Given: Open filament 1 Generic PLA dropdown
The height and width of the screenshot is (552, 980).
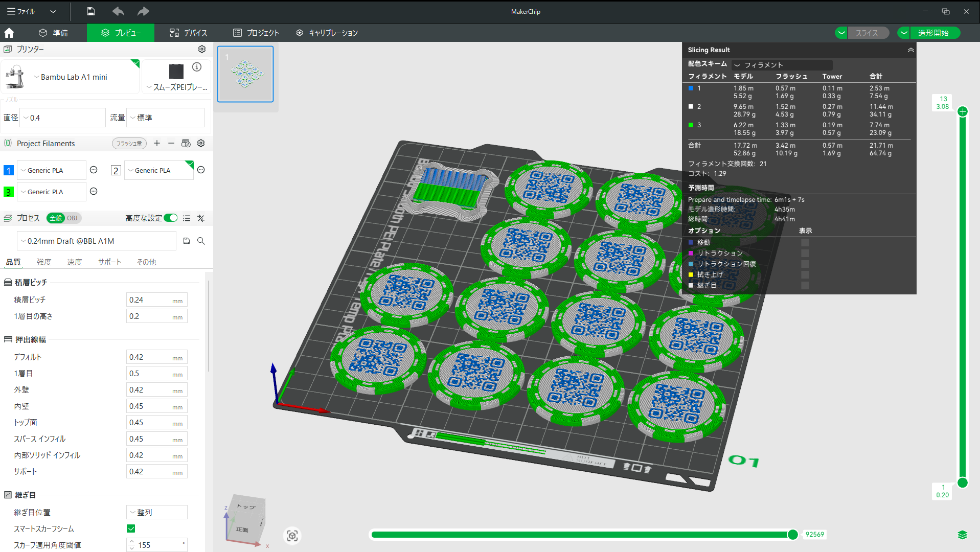Looking at the screenshot, I should [52, 170].
